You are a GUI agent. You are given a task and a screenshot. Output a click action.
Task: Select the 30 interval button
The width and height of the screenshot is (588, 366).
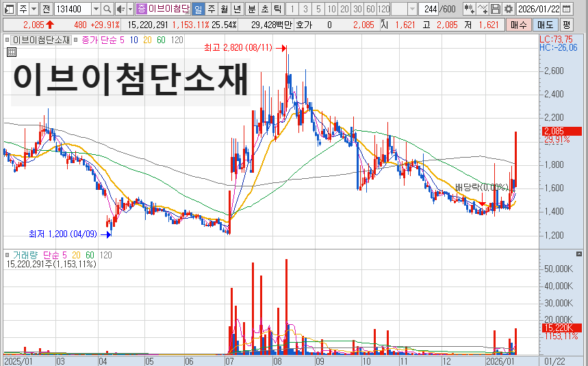(x=357, y=9)
